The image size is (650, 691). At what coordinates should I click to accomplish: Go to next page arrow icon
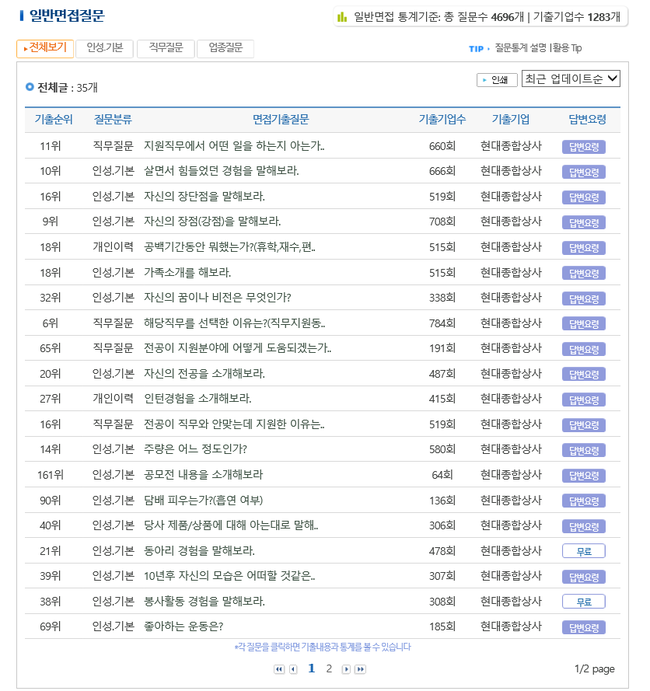pyautogui.click(x=346, y=669)
